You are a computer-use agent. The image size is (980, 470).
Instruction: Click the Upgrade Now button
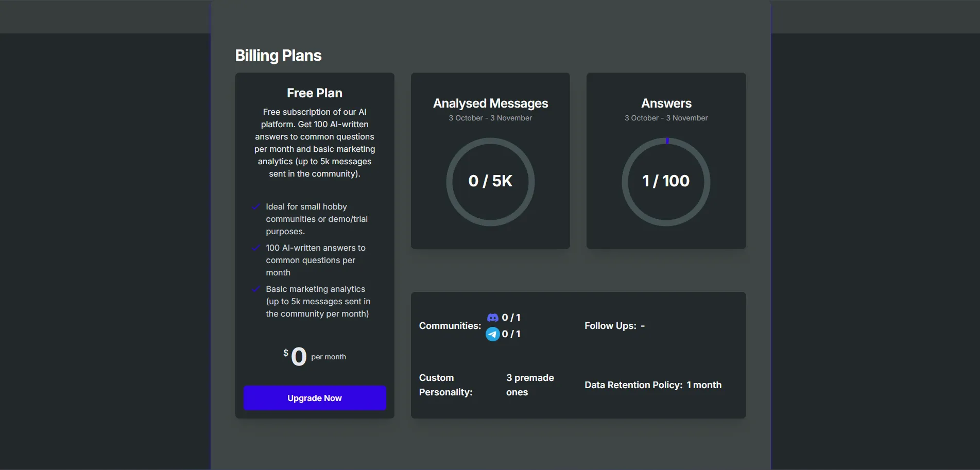coord(315,398)
